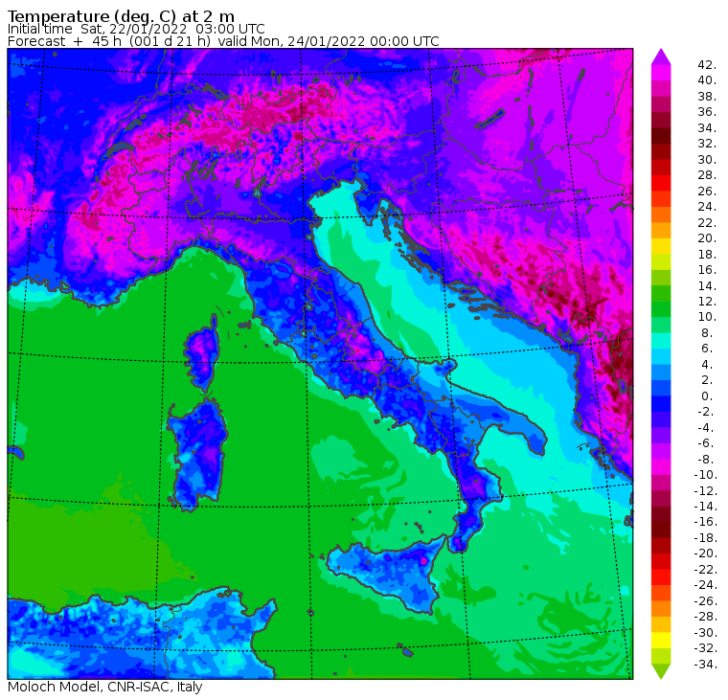The width and height of the screenshot is (728, 700).
Task: Click the "32." legend label
Action: pyautogui.click(x=707, y=144)
